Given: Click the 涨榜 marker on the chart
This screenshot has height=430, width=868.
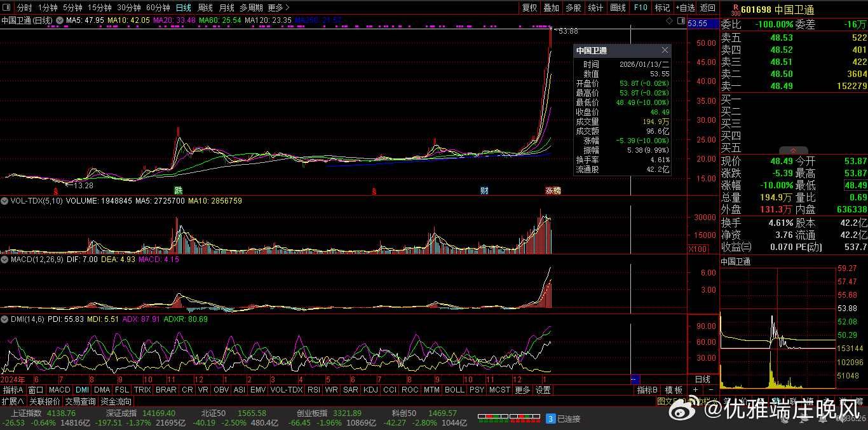Looking at the screenshot, I should (553, 190).
